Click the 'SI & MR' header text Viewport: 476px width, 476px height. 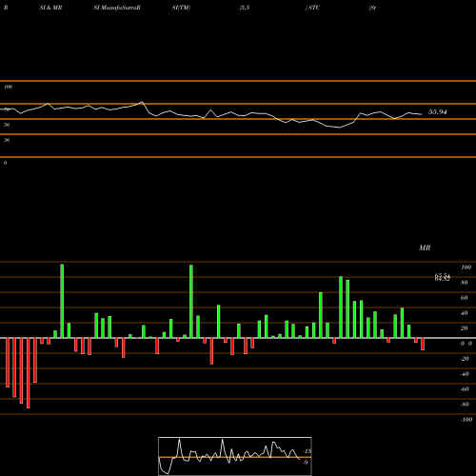pos(50,8)
